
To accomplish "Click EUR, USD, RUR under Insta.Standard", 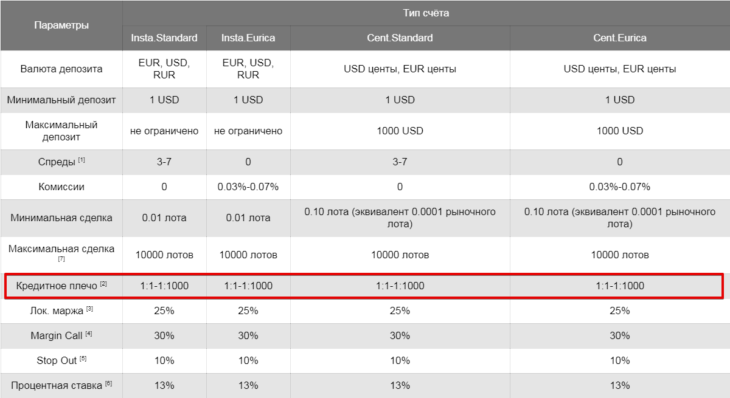I will (164, 69).
